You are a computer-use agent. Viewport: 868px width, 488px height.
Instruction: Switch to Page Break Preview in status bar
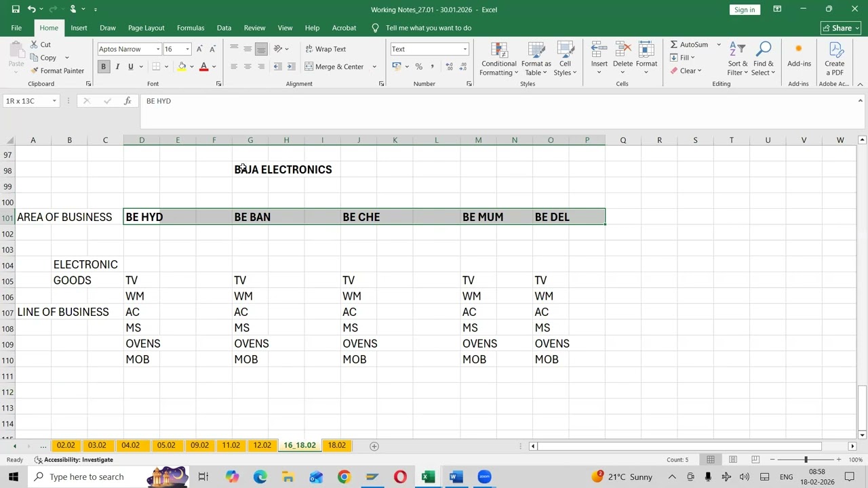click(755, 460)
